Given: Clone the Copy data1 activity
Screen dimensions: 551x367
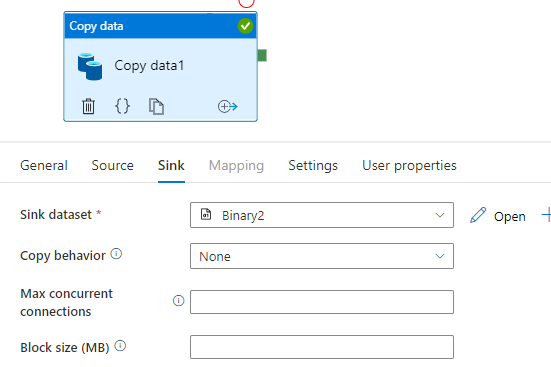Looking at the screenshot, I should click(156, 107).
